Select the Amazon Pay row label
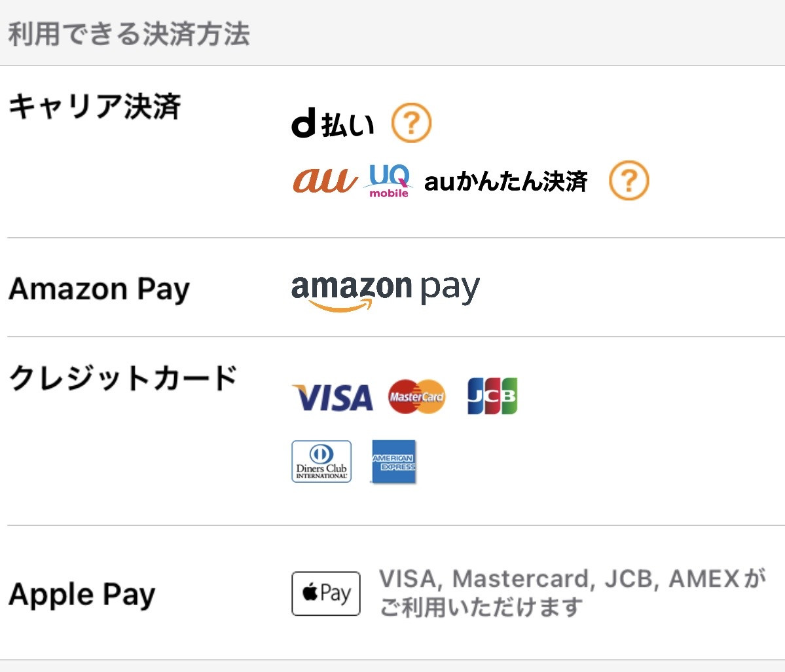 (x=99, y=289)
